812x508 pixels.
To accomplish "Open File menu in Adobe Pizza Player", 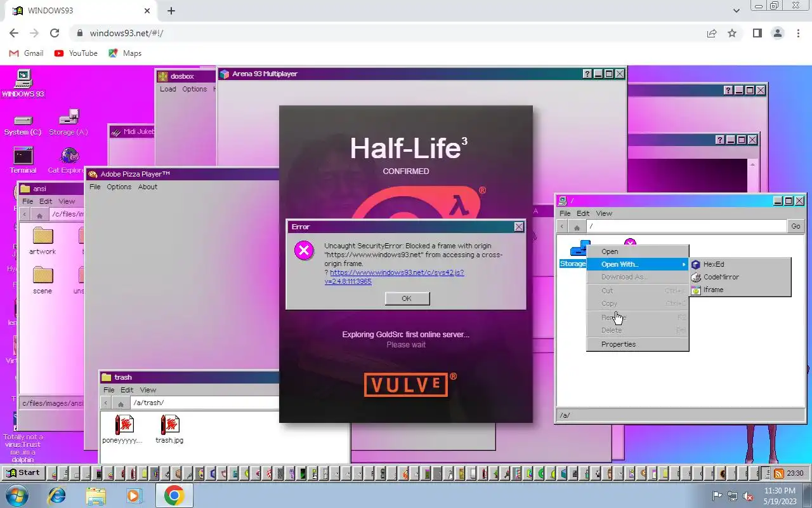I will point(95,187).
